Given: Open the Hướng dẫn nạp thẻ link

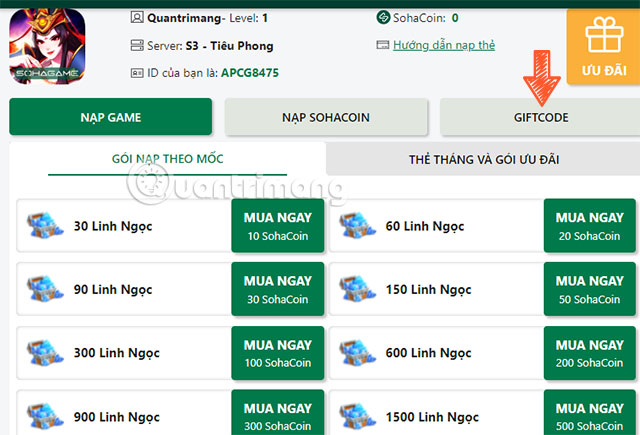Looking at the screenshot, I should pos(444,45).
